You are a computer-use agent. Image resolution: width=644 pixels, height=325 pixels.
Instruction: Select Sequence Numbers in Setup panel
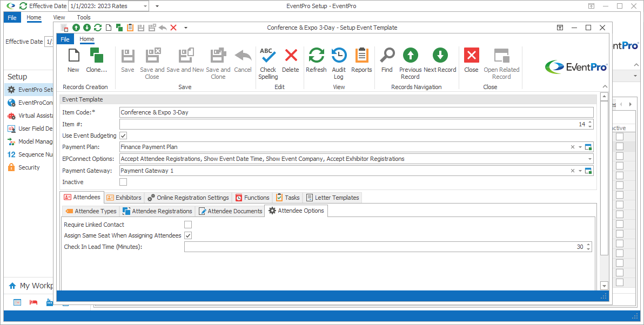pos(30,155)
